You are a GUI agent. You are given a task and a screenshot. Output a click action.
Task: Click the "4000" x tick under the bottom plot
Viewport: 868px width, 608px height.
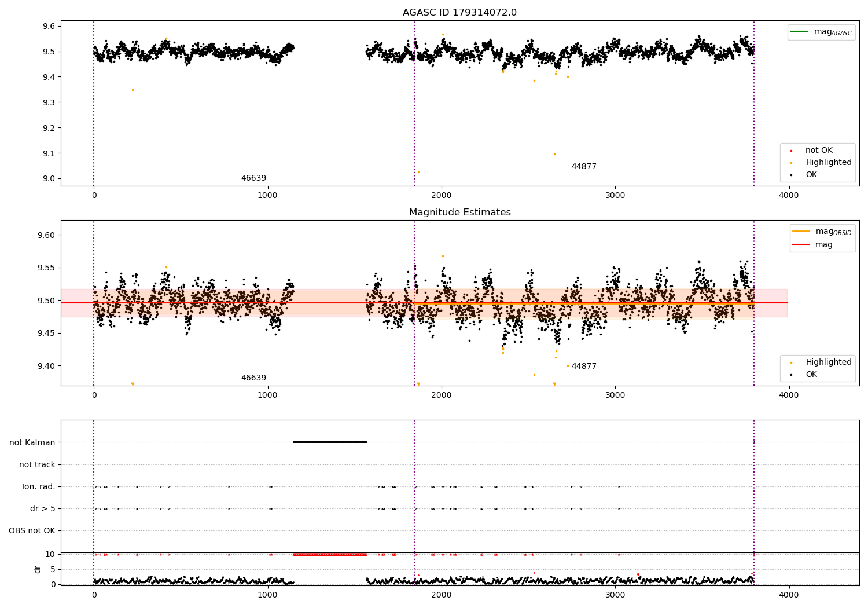[789, 595]
